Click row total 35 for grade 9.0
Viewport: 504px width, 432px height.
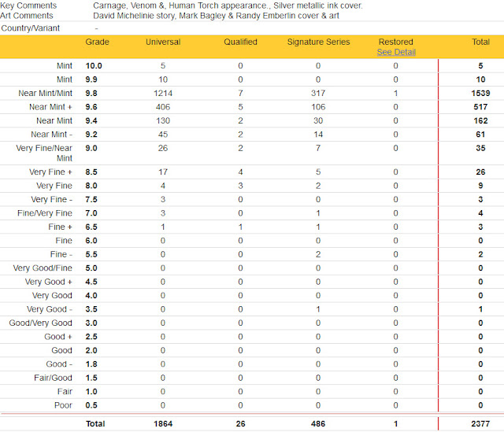tap(480, 149)
